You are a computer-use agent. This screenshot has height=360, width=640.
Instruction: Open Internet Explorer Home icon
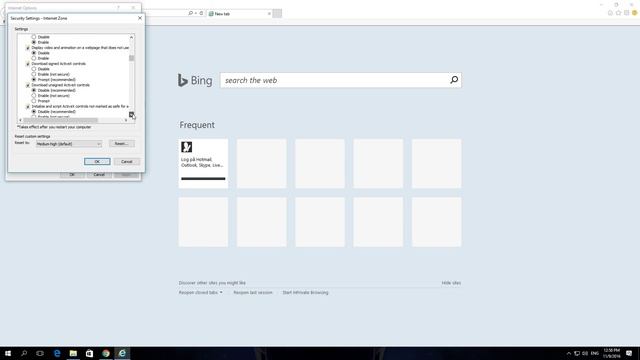610,13
